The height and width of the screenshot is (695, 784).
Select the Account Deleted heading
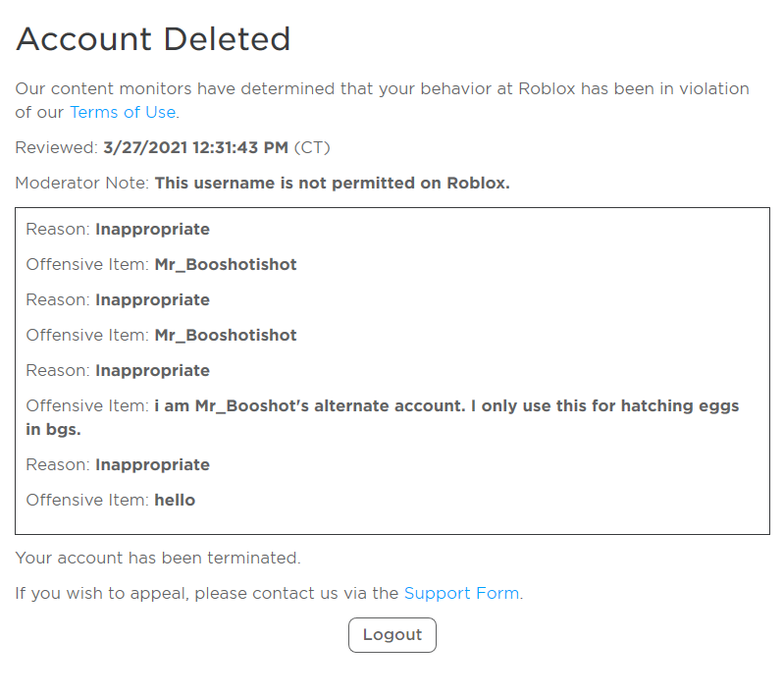coord(153,39)
